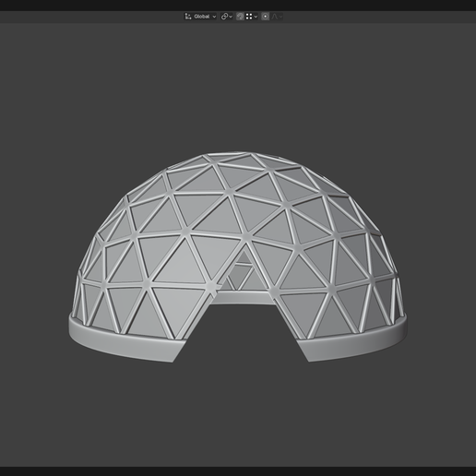476x476 pixels.
Task: Toggle proportional editing circle icon
Action: 266,17
